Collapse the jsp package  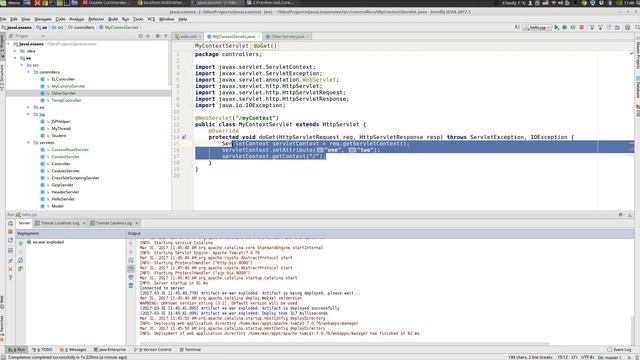(x=29, y=114)
